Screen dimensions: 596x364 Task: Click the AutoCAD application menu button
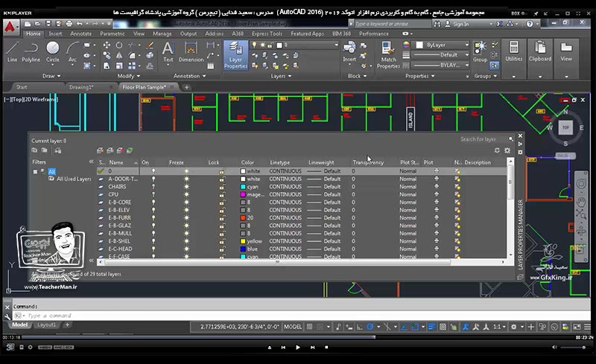point(10,27)
